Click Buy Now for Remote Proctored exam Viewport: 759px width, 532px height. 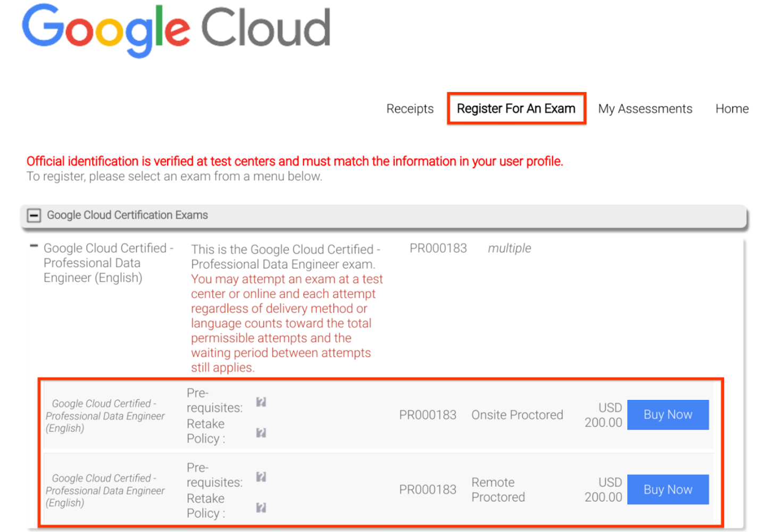click(x=668, y=489)
